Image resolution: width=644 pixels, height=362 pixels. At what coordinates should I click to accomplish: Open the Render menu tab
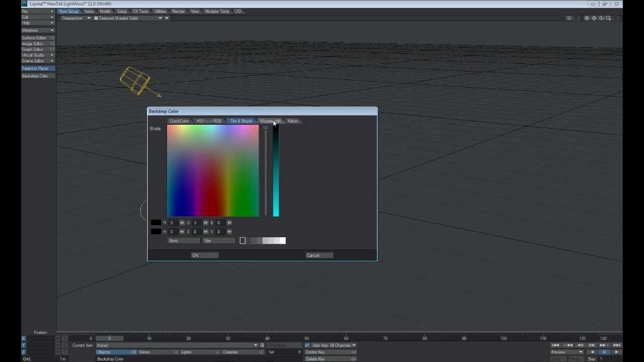(179, 11)
